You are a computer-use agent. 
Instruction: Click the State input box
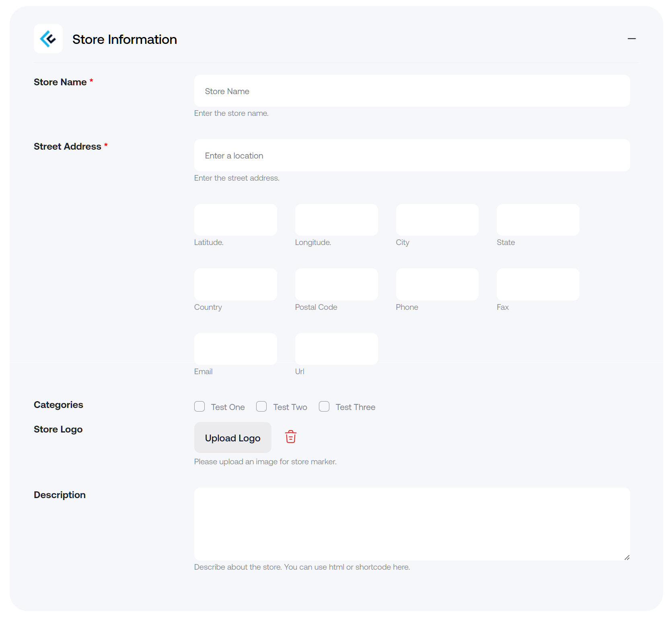click(x=538, y=220)
